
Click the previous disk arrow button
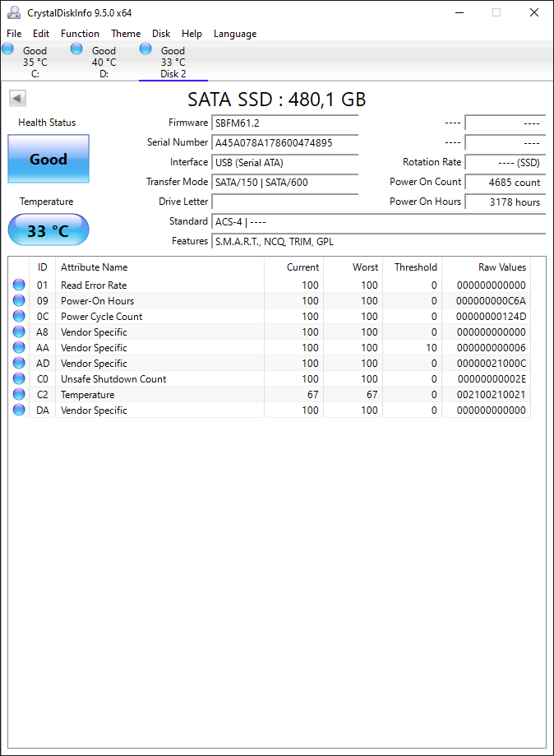(x=17, y=99)
